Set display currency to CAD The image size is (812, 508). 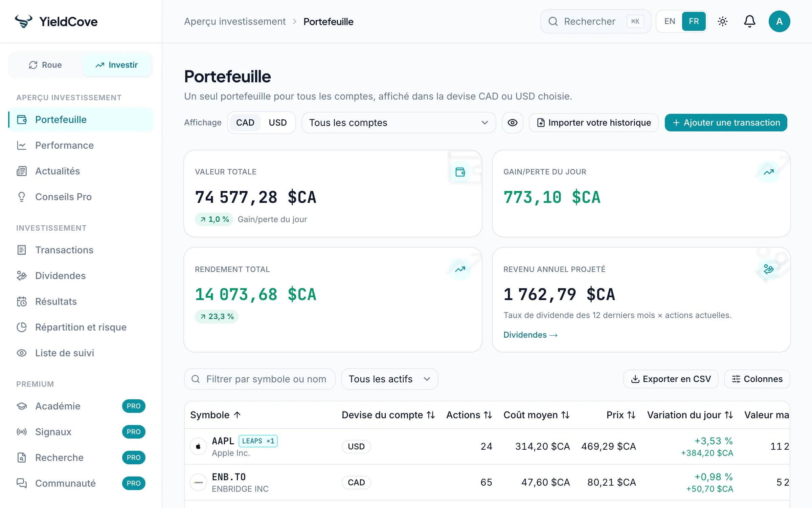[245, 123]
